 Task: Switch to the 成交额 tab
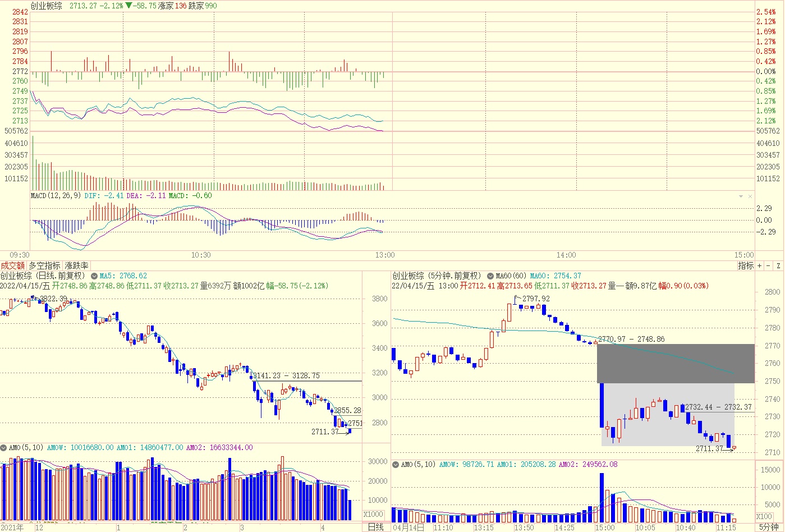[13, 265]
